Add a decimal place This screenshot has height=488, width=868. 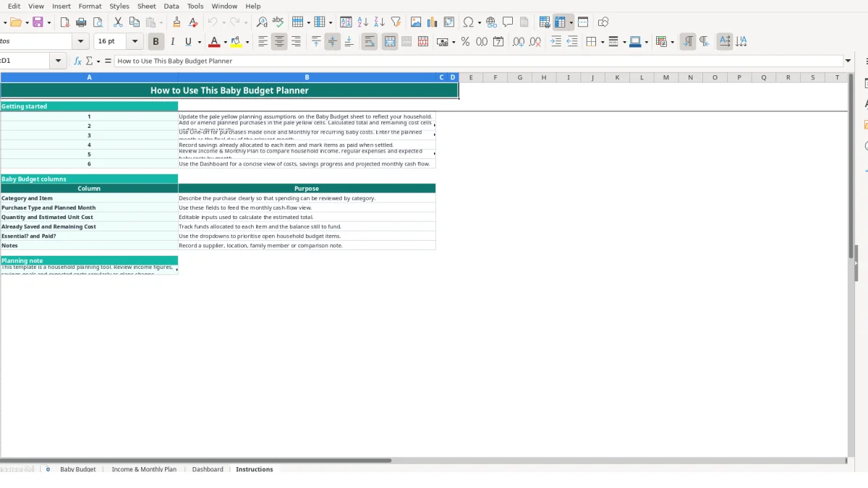click(519, 42)
